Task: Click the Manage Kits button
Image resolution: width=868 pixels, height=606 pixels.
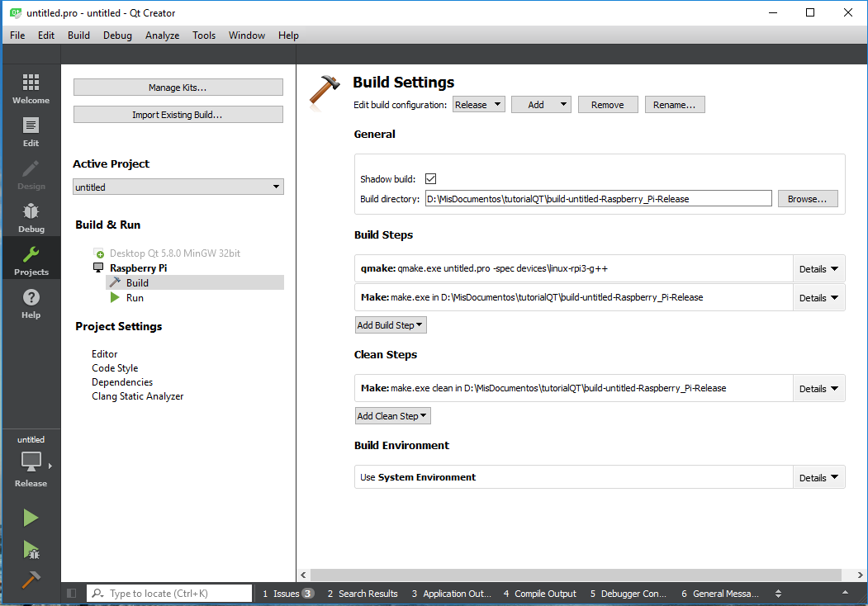Action: (x=178, y=88)
